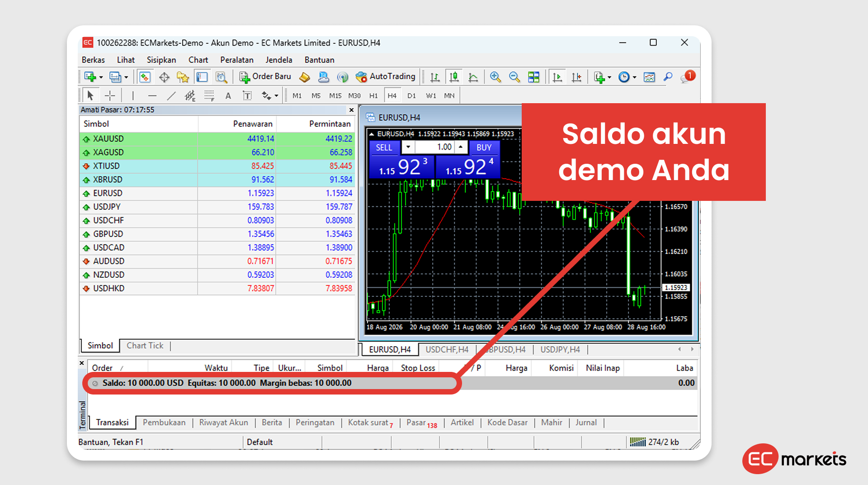Open the MetaEditor book icon

(x=305, y=77)
